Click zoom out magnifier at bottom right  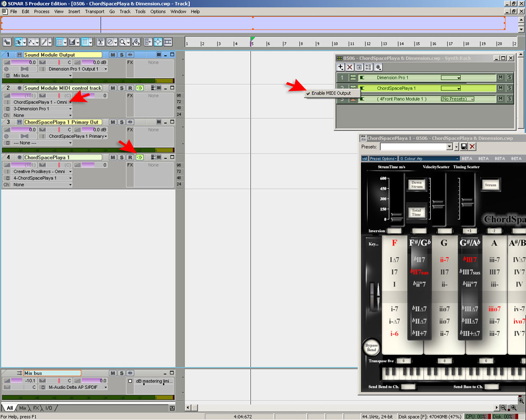[503, 408]
